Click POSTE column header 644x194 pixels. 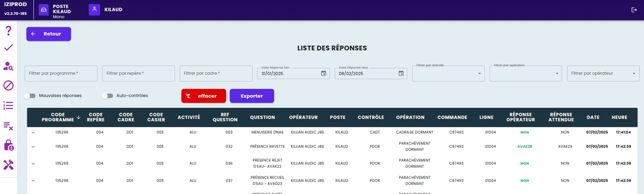pos(338,117)
